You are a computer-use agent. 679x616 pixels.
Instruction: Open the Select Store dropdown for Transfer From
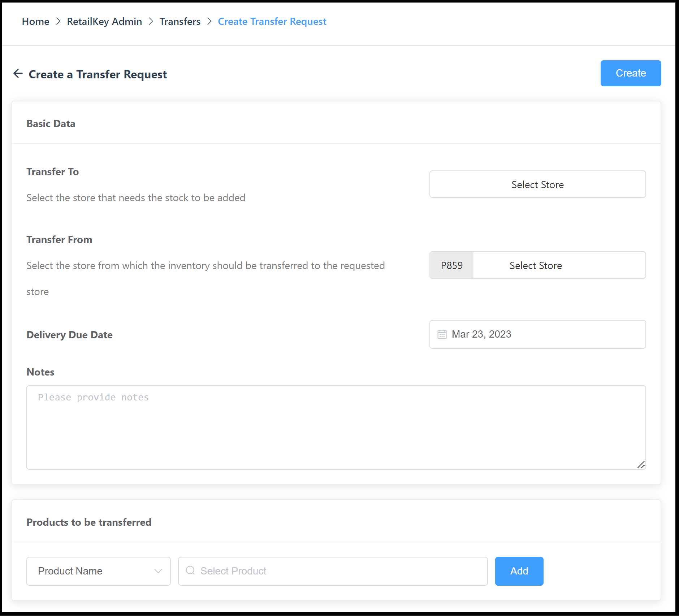tap(536, 265)
